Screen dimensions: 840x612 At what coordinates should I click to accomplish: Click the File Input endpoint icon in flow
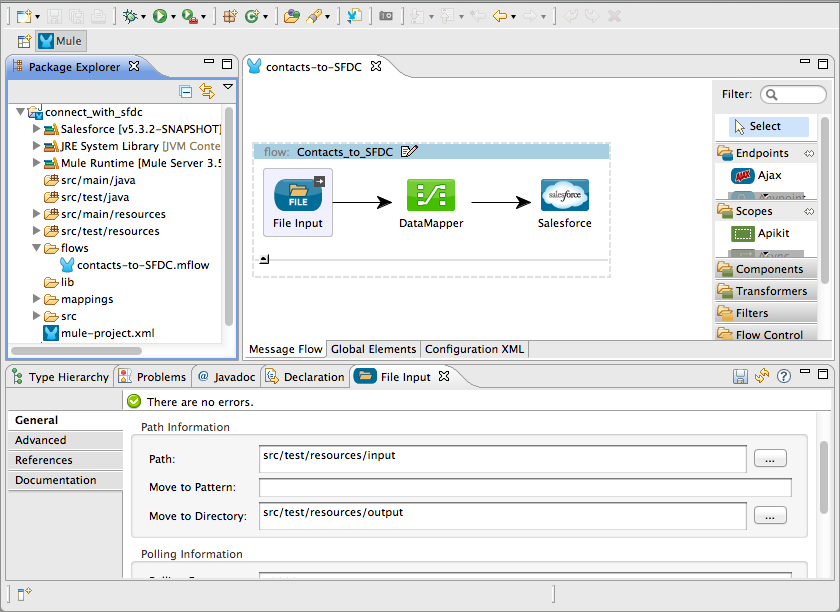(x=298, y=195)
